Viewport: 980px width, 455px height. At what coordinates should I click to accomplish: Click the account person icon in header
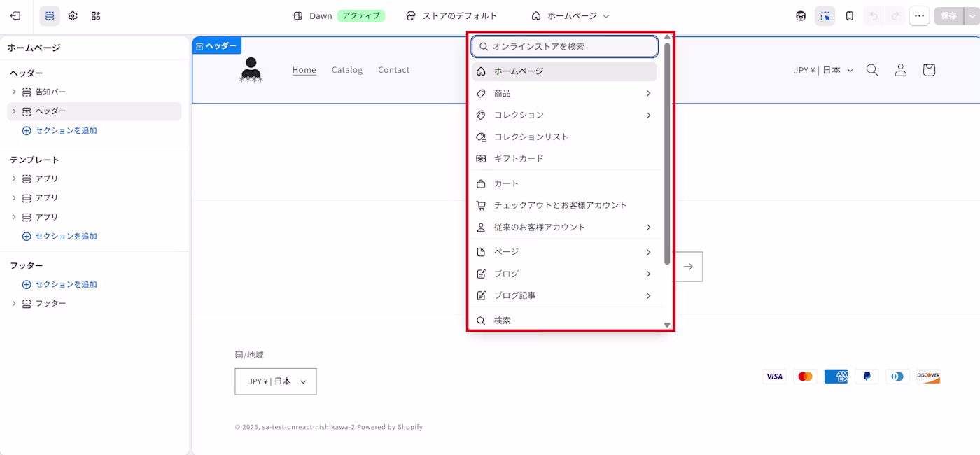pyautogui.click(x=901, y=70)
